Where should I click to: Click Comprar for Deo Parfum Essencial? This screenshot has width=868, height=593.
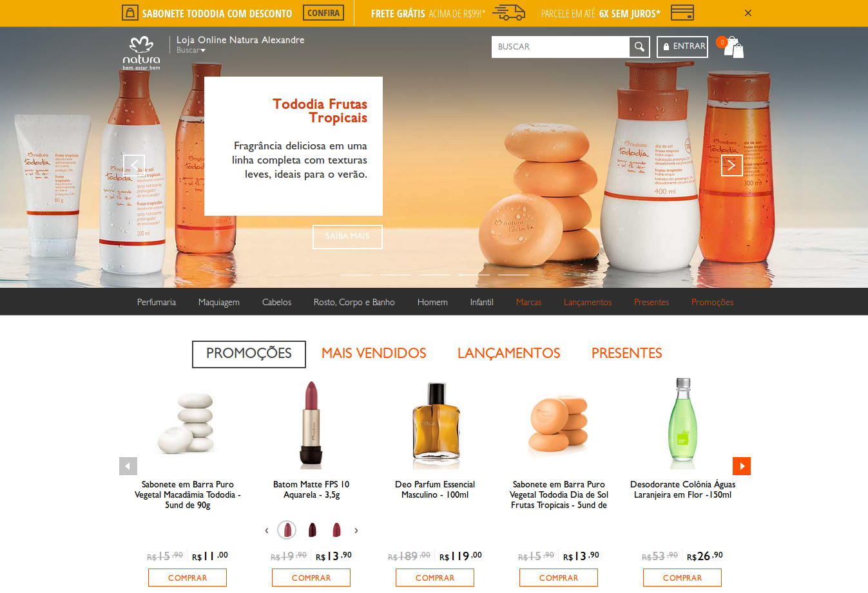coord(435,578)
